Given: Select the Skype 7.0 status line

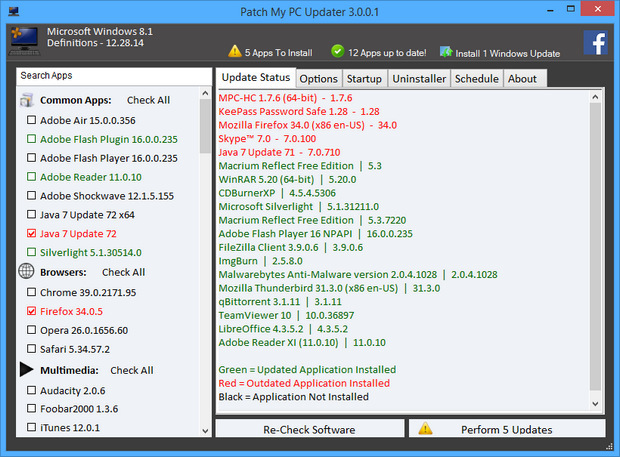Looking at the screenshot, I should pos(267,139).
